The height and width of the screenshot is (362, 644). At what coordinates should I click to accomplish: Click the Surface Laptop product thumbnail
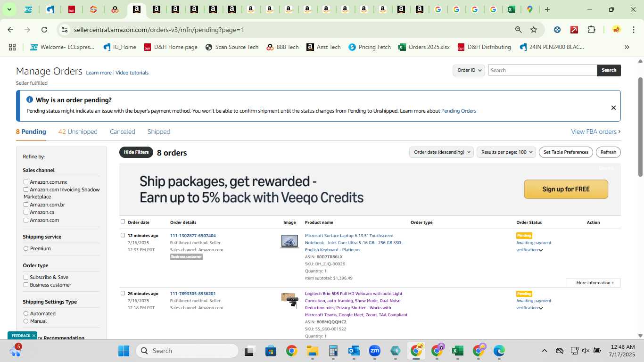pyautogui.click(x=289, y=241)
